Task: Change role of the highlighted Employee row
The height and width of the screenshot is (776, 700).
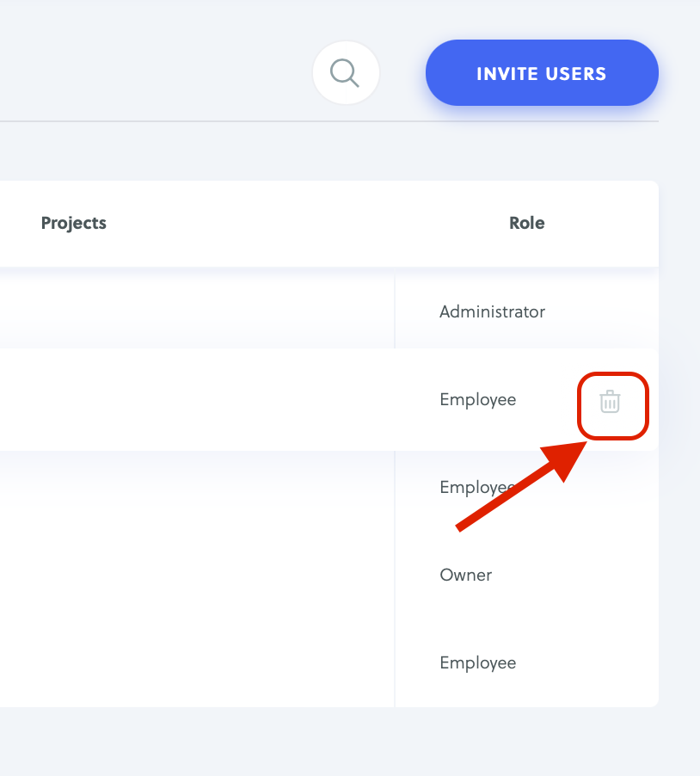Action: coord(478,400)
